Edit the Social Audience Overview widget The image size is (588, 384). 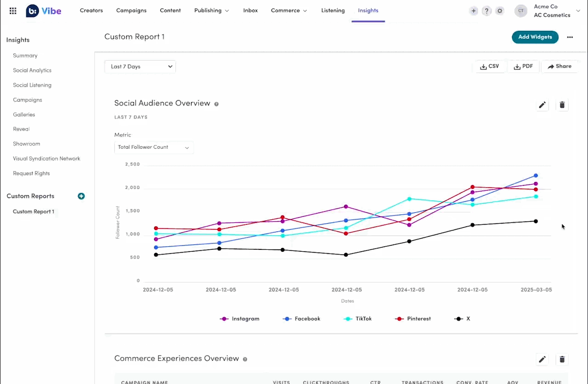[x=542, y=105]
